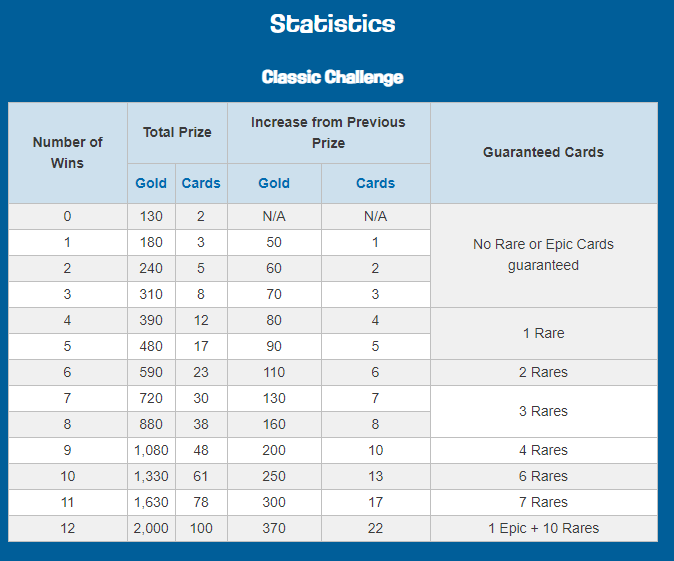Select the 12 wins row number cell
The height and width of the screenshot is (561, 674).
pos(68,528)
